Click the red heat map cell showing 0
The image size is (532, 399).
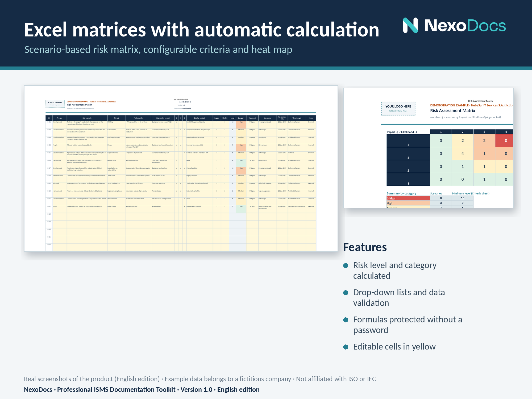click(x=504, y=140)
